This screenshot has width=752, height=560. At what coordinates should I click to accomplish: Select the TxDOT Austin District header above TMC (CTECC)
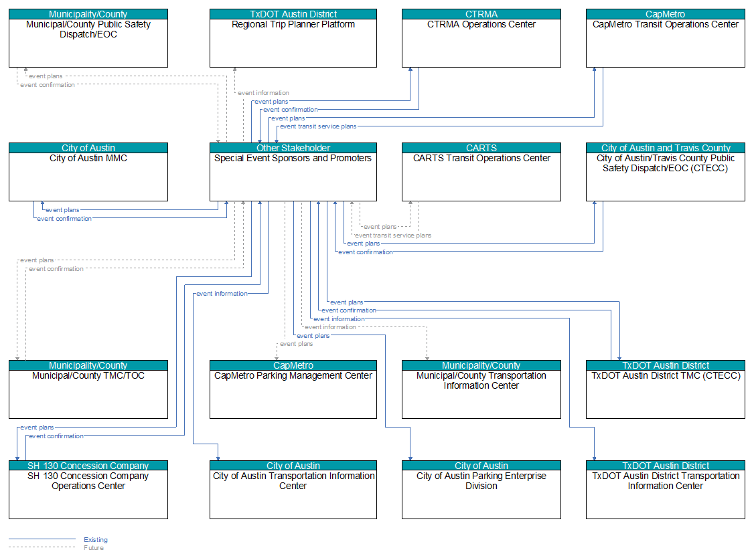(x=665, y=365)
